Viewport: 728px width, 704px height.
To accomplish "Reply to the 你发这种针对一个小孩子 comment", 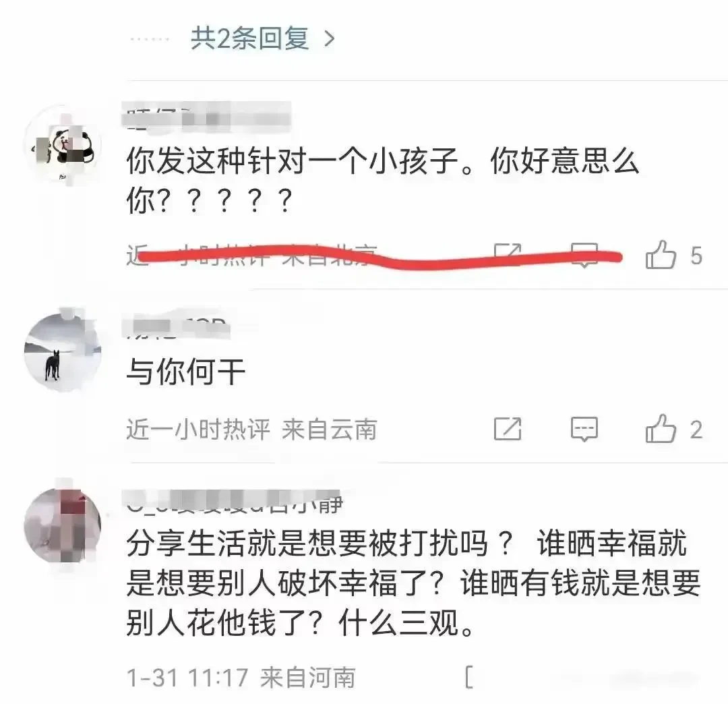I will tap(584, 255).
